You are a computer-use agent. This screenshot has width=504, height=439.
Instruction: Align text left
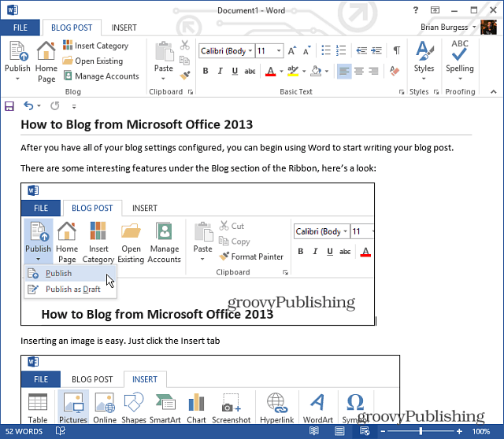click(x=344, y=71)
